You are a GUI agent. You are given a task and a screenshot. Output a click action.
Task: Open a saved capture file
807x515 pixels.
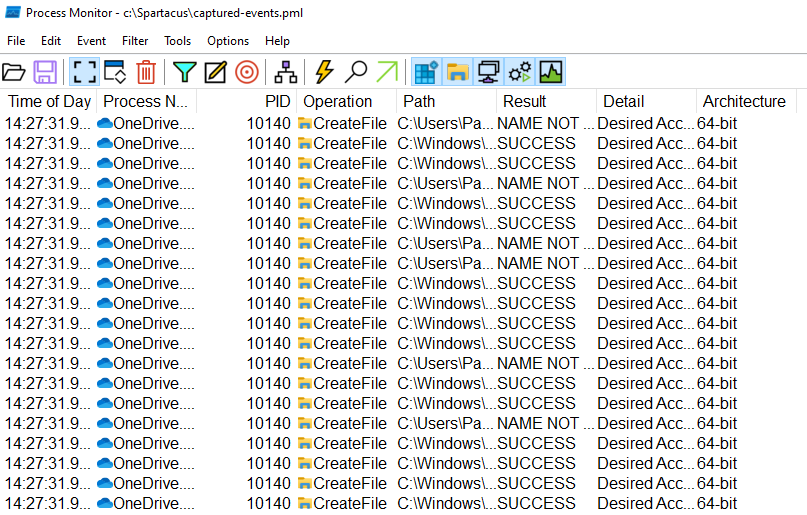click(x=14, y=72)
